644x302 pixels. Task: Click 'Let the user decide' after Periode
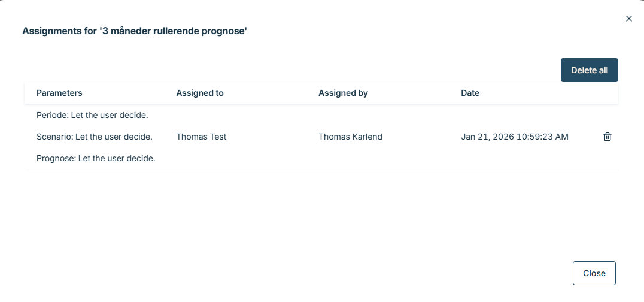110,114
